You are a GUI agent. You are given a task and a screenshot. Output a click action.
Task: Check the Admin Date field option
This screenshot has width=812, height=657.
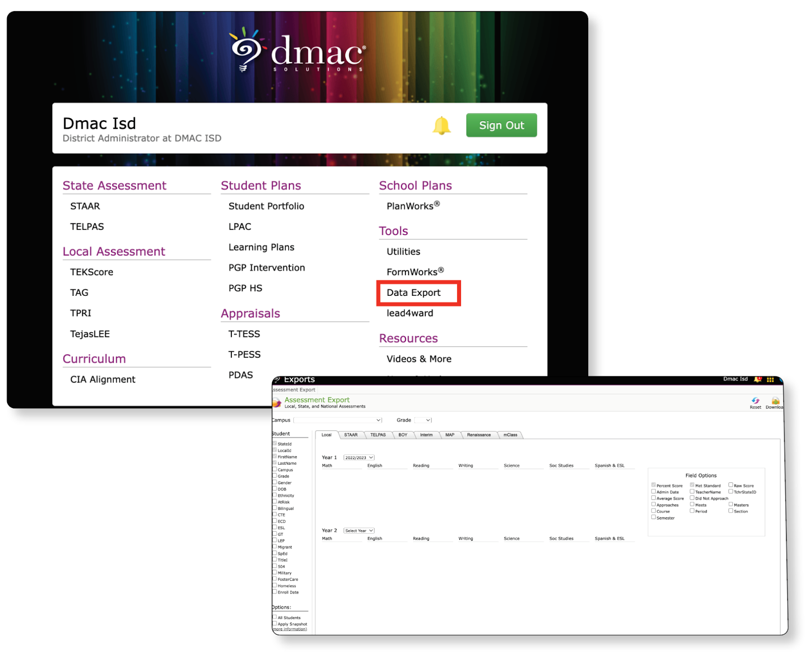click(654, 492)
